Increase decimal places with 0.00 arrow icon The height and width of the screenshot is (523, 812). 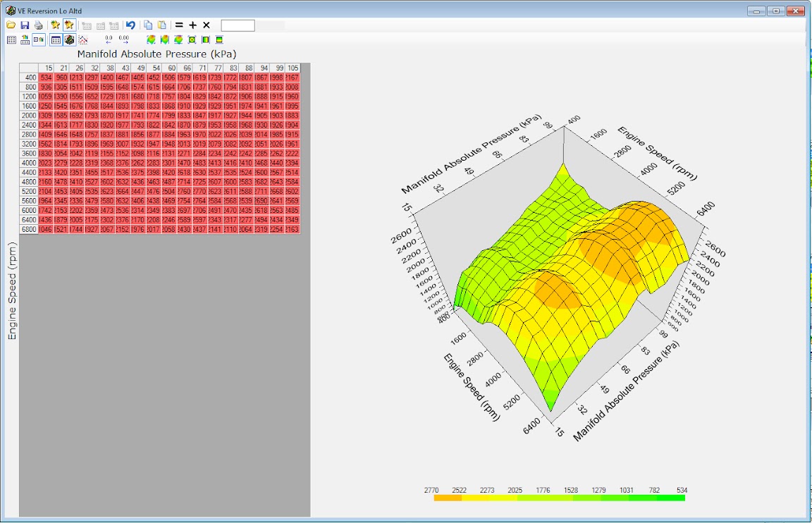[124, 40]
